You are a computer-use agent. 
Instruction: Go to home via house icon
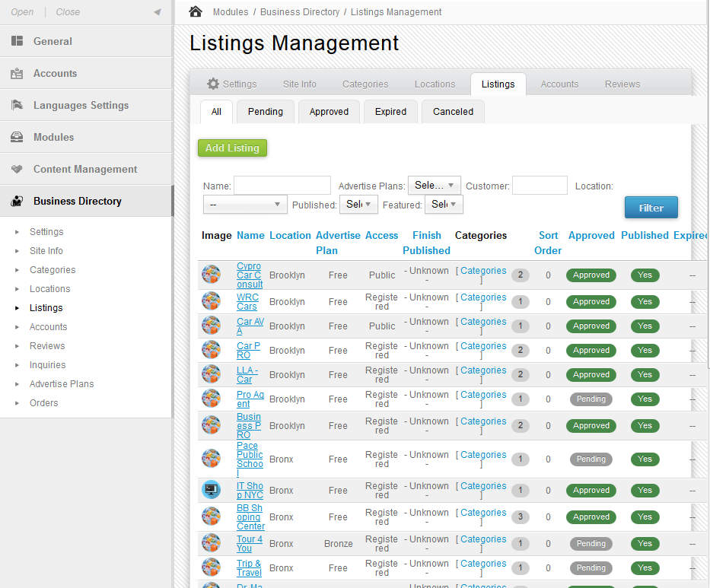(x=195, y=11)
